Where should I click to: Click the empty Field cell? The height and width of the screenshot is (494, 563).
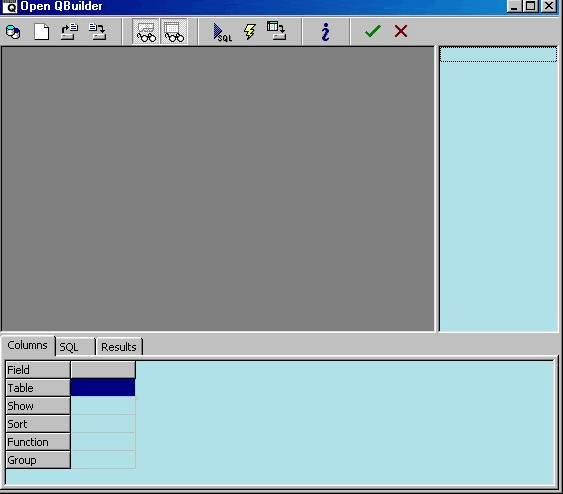103,370
